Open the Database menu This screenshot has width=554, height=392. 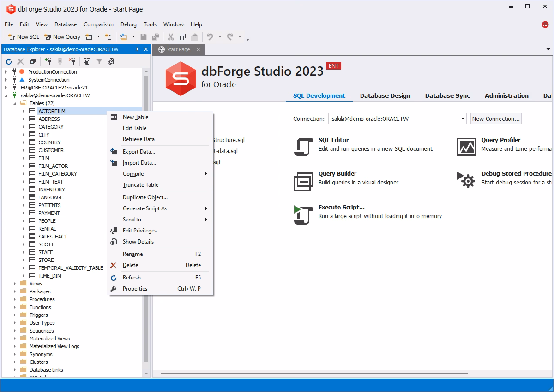point(66,24)
